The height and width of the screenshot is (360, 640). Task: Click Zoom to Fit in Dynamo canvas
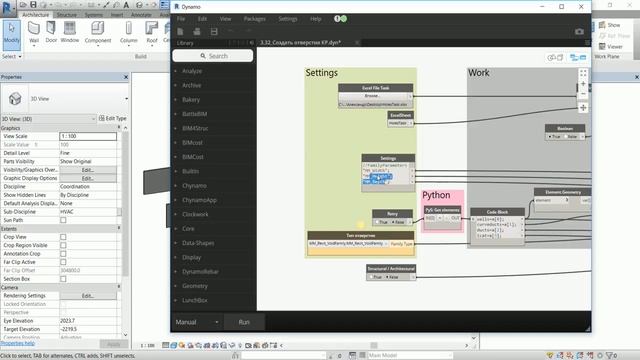coord(583,73)
